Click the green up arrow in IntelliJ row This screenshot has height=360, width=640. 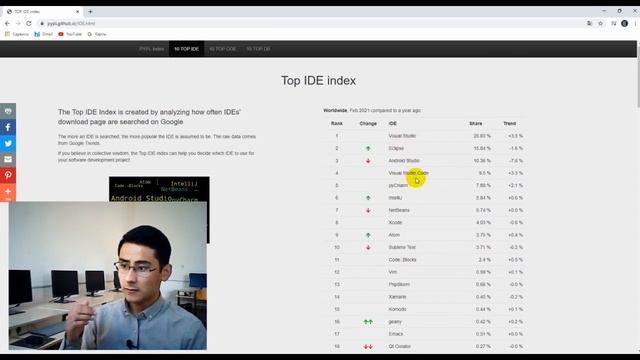coord(368,198)
